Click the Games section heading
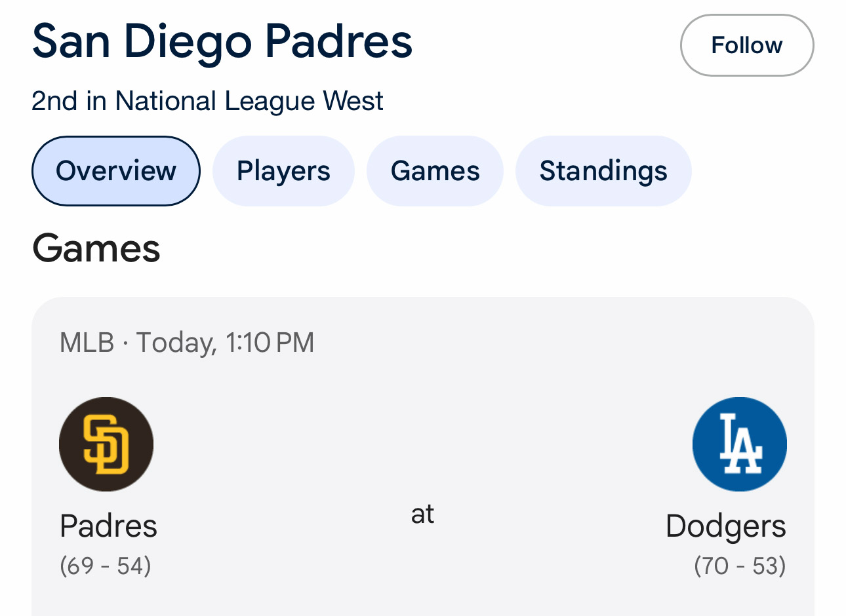Viewport: 846px width, 616px height. (x=96, y=249)
